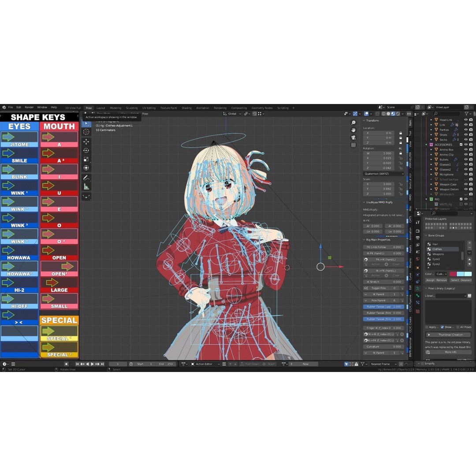Viewport: 476px width, 476px height.
Task: Open the VRM HELPER sidebar tab
Action: [410, 160]
